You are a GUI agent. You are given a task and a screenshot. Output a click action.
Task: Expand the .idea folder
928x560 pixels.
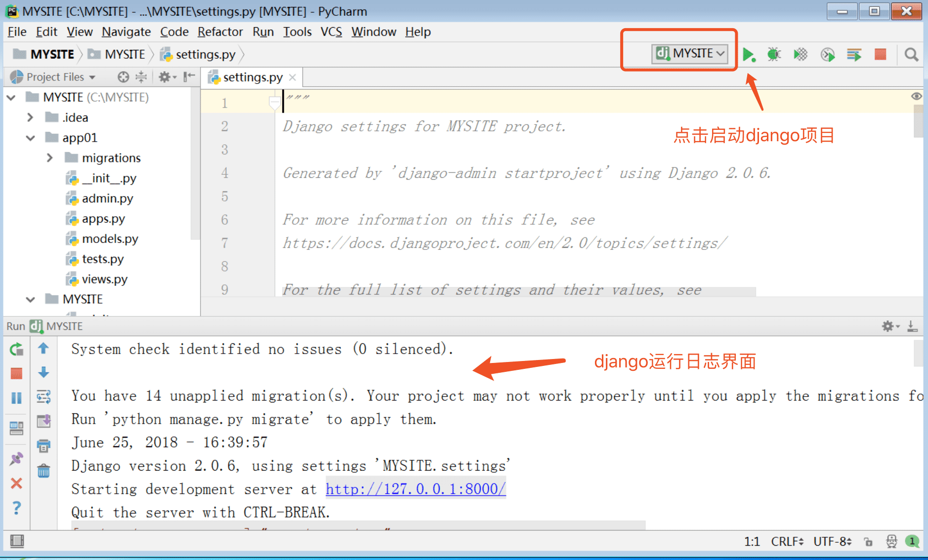click(x=31, y=118)
